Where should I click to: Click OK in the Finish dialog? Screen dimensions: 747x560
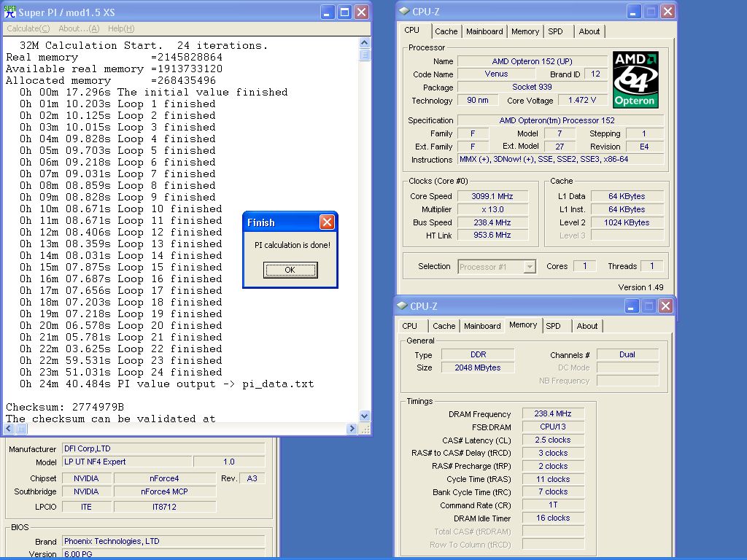(x=290, y=270)
